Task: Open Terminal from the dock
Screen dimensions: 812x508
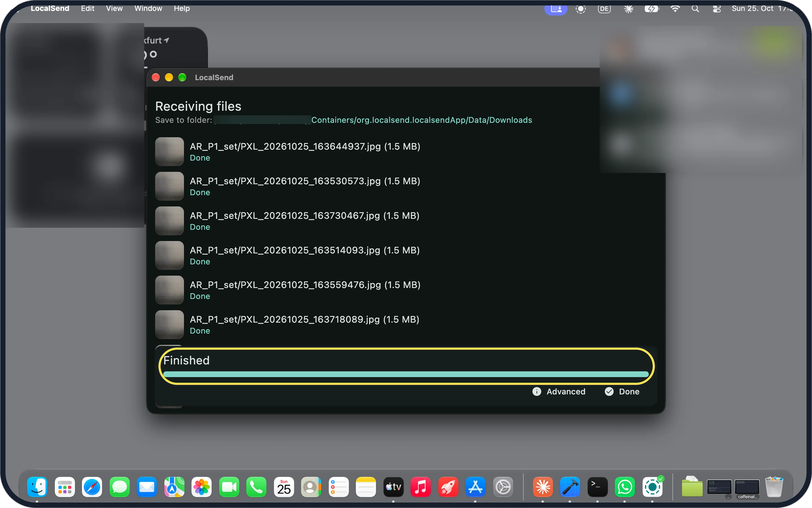Action: pos(597,487)
